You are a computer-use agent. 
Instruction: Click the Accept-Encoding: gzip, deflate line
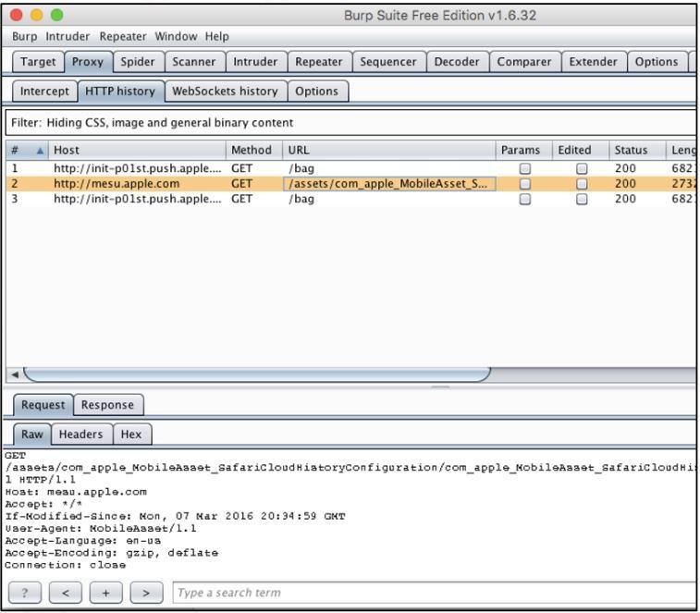tap(112, 553)
